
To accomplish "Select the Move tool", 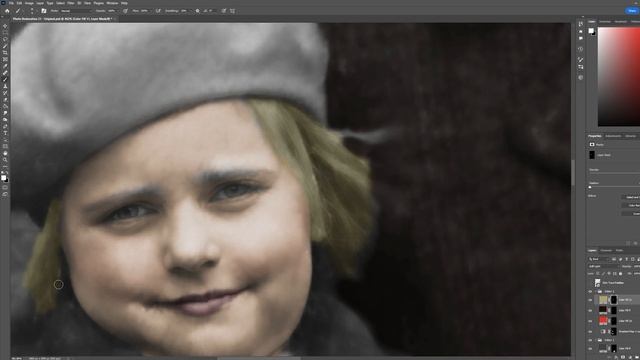I will tap(5, 26).
